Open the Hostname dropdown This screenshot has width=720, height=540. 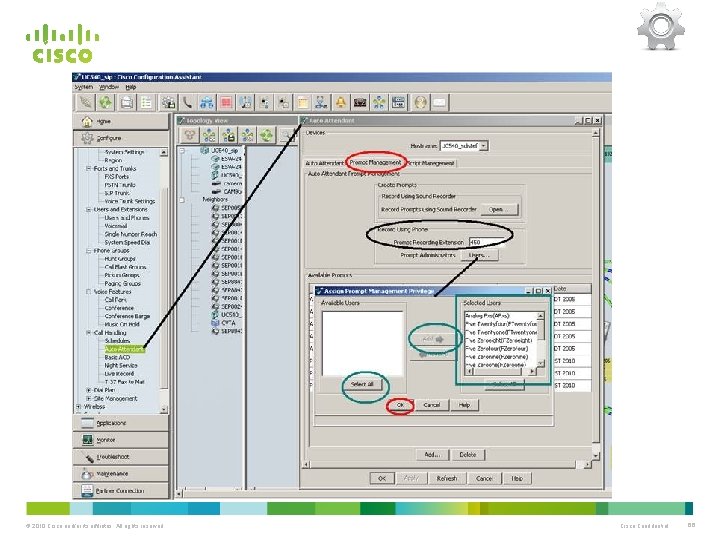(x=484, y=146)
